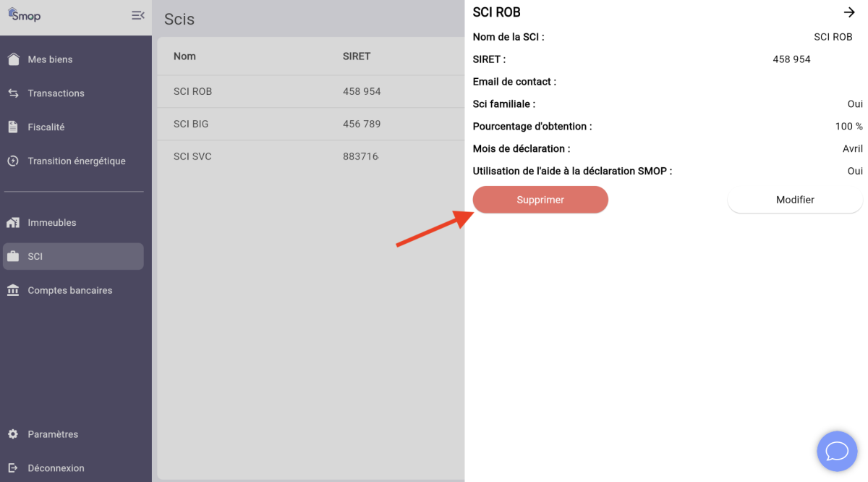Close the SCI ROB panel arrow

click(849, 12)
